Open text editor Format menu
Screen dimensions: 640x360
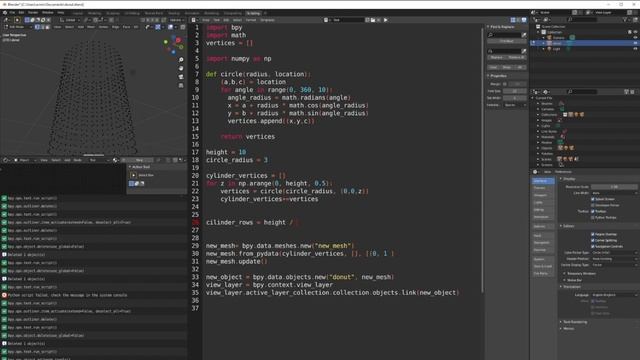[251, 20]
